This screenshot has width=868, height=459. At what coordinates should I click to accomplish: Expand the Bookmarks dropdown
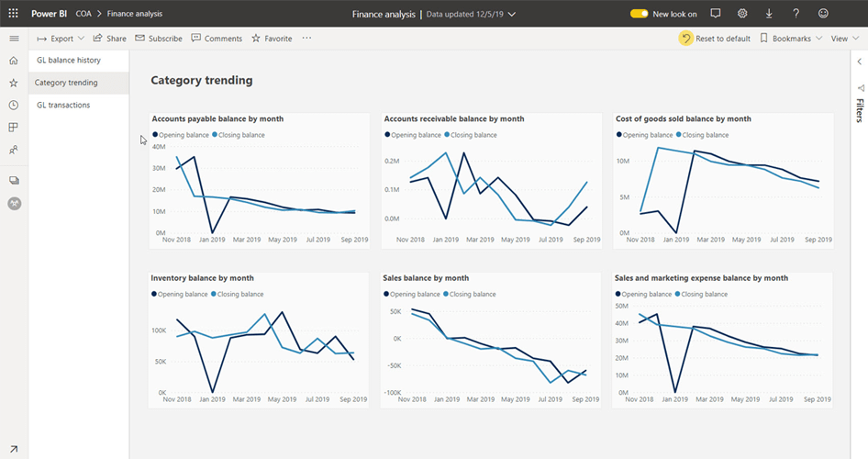tap(791, 39)
